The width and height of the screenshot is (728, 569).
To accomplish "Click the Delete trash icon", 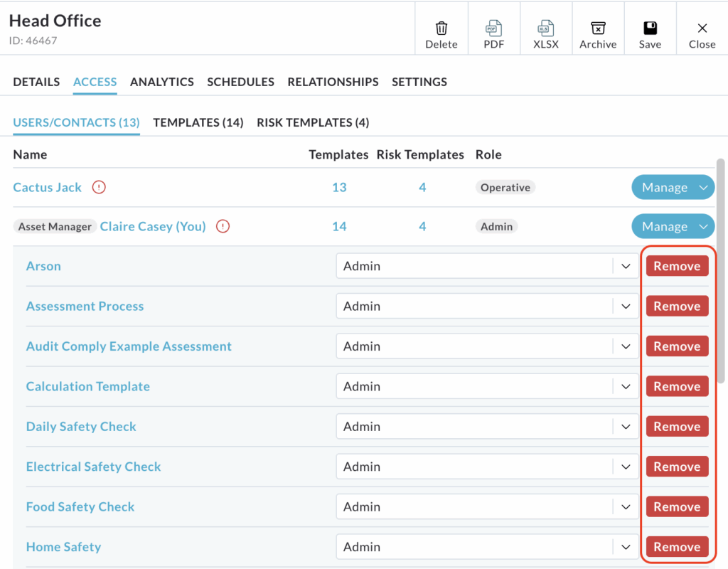I will click(441, 28).
